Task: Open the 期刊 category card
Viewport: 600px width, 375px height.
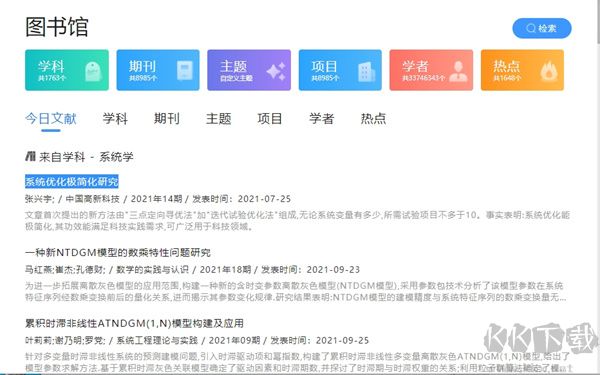Action: pyautogui.click(x=158, y=70)
